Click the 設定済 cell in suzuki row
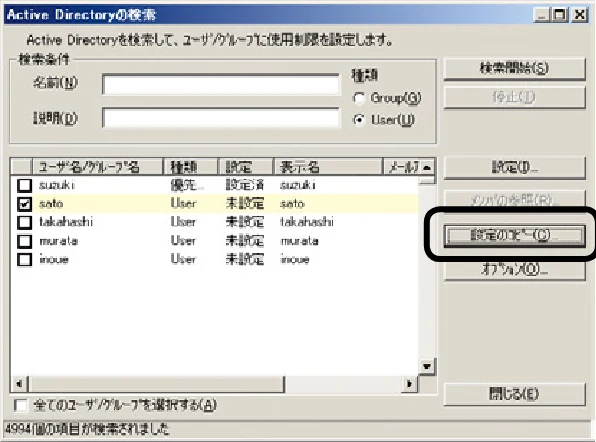 245,185
